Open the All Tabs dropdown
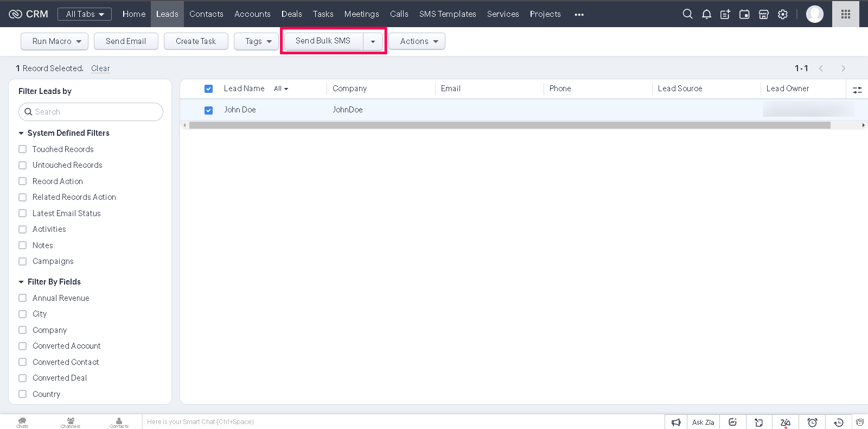Screen dimensions: 868x429 pyautogui.click(x=85, y=14)
